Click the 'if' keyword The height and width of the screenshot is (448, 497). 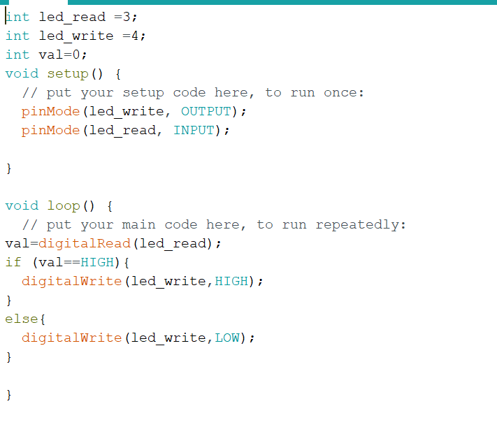13,262
